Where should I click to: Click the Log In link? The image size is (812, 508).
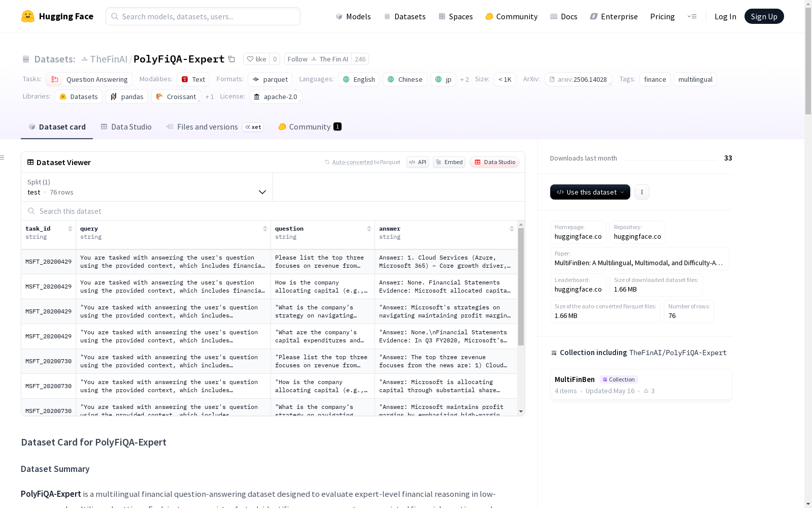tap(725, 16)
